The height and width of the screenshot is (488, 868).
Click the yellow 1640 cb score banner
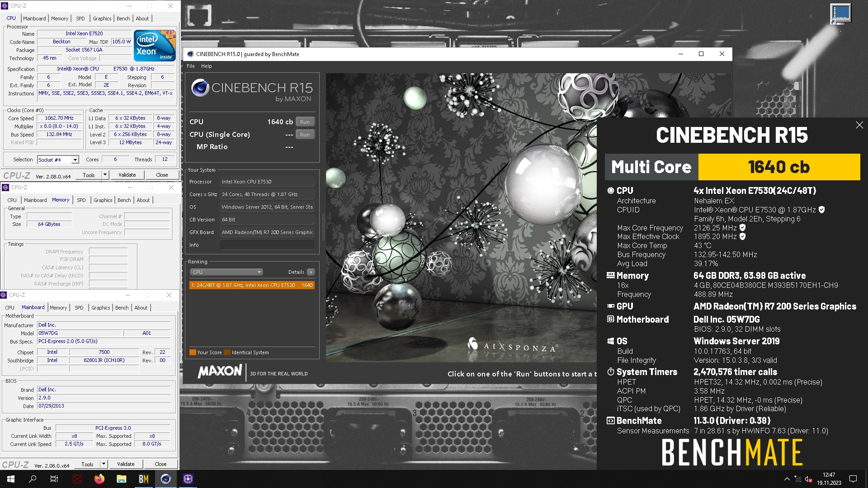pos(779,167)
